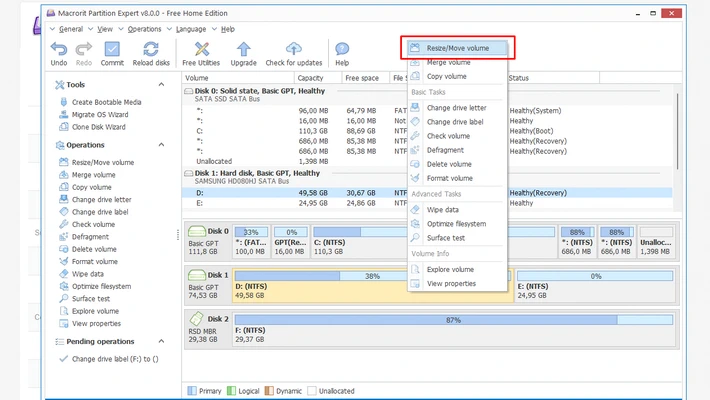Sort by the Capacity column header

317,78
